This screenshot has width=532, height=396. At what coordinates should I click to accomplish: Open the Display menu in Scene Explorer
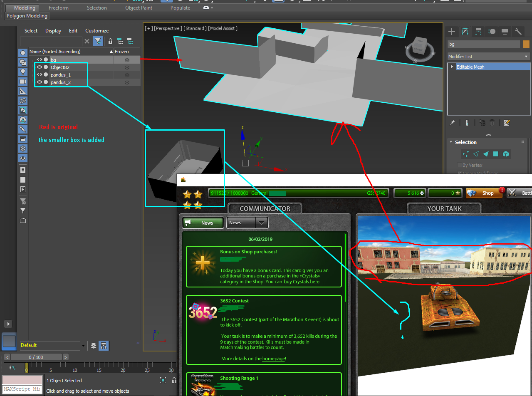pyautogui.click(x=53, y=30)
